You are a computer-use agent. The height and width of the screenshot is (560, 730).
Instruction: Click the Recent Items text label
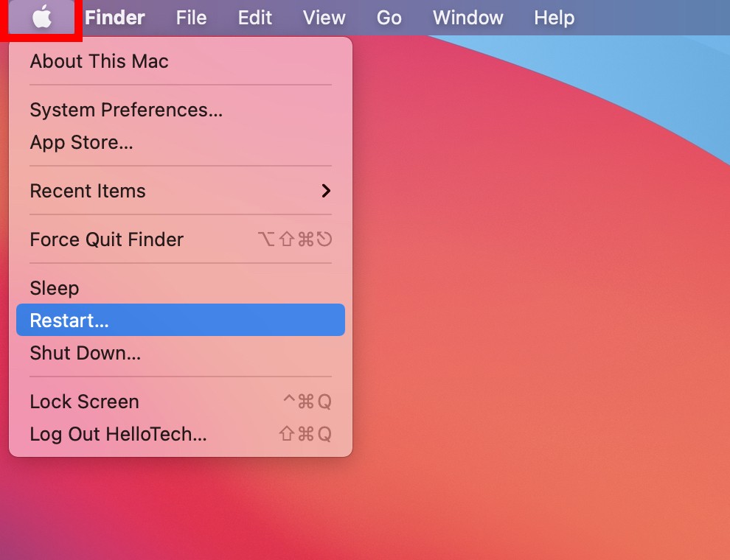pyautogui.click(x=88, y=191)
